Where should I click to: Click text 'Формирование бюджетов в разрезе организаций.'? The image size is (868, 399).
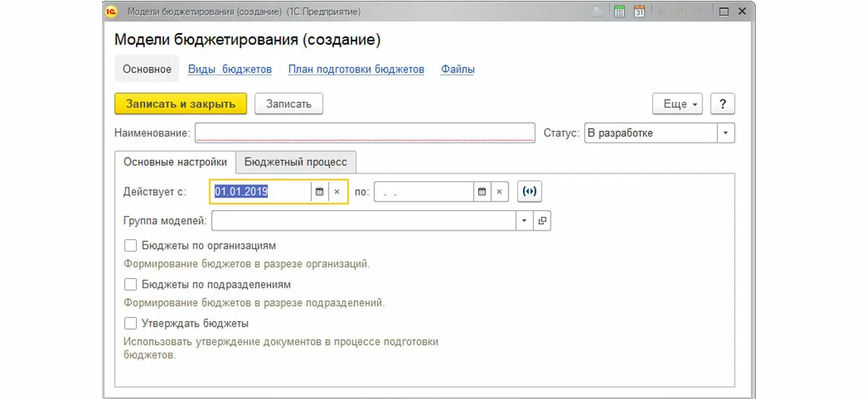tap(247, 264)
